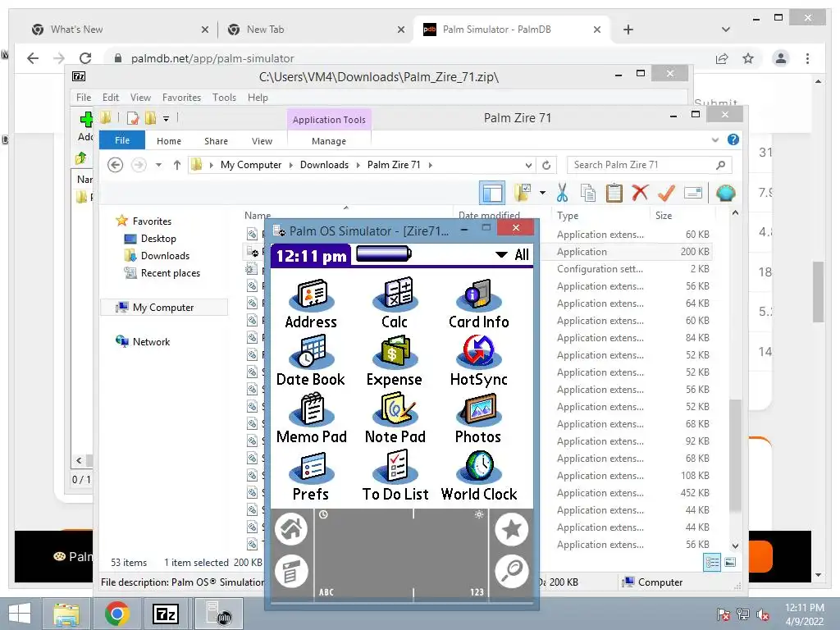Viewport: 840px width, 630px height.
Task: Tap the Home silkscreen button
Action: (x=291, y=529)
